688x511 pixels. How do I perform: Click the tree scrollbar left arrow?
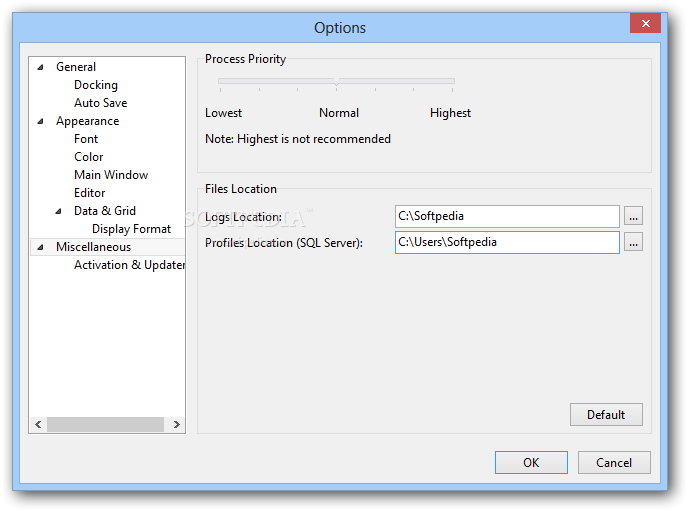(38, 424)
